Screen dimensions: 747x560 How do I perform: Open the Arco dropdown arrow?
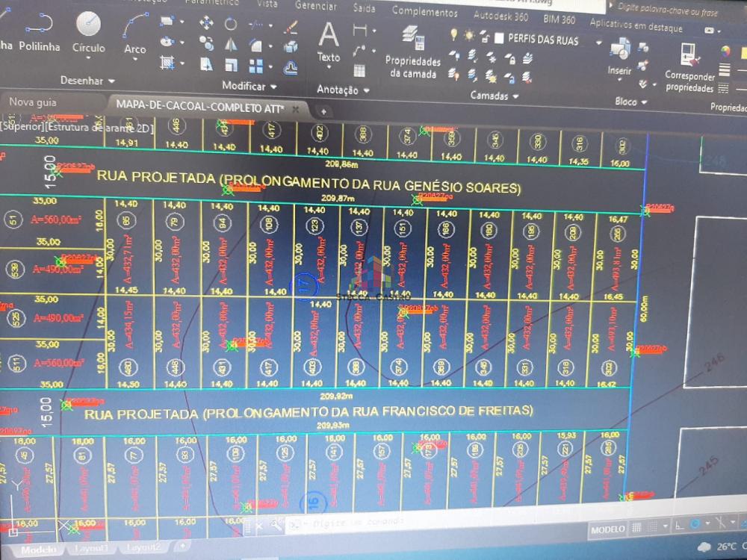(134, 60)
